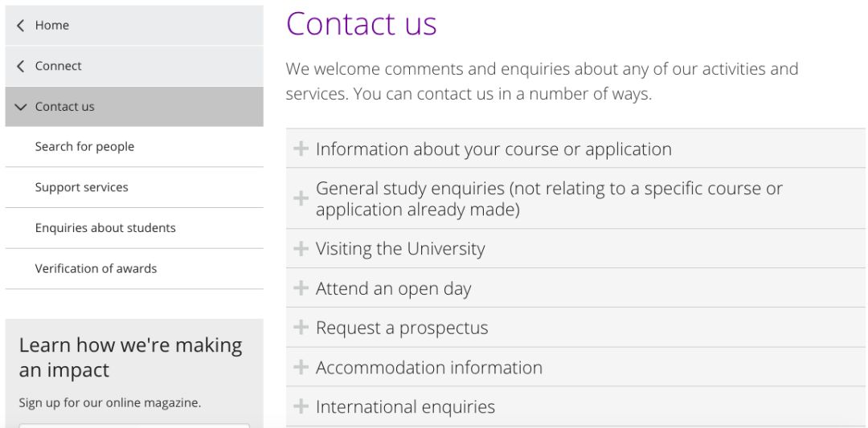Collapse the Contact us sidebar chevron
Screen dimensions: 868x428
pos(21,107)
